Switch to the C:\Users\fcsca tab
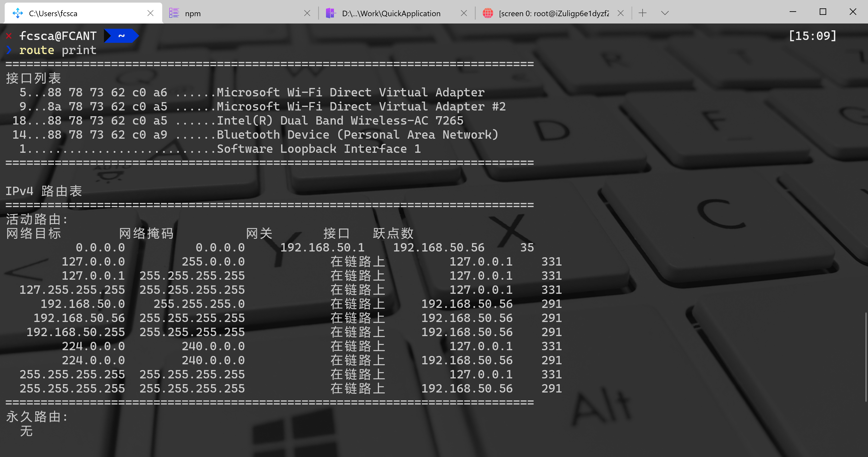 click(83, 13)
